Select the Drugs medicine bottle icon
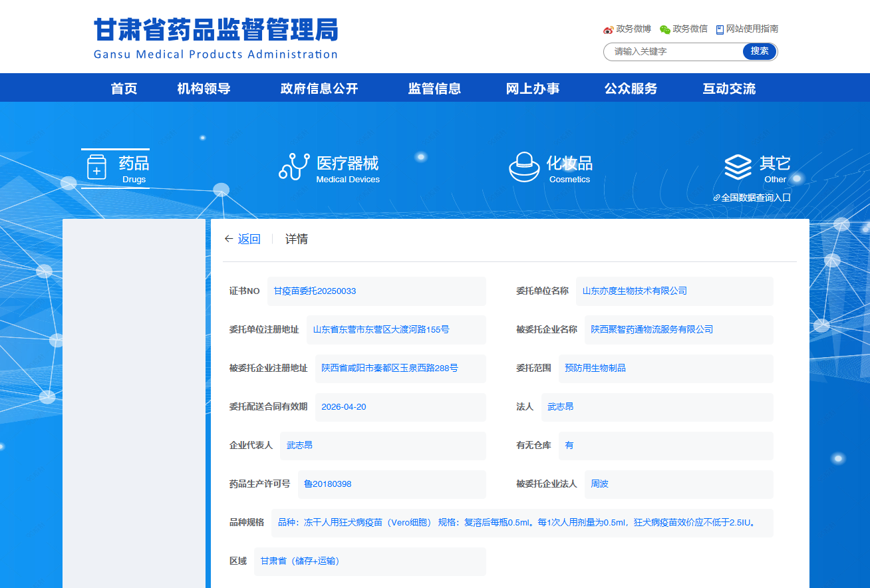870x588 pixels. pyautogui.click(x=96, y=168)
